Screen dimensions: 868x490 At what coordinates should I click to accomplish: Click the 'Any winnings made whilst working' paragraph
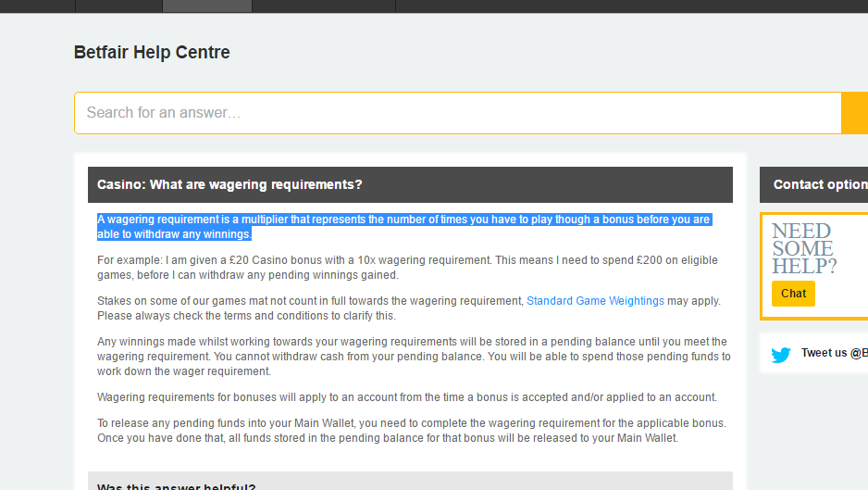pyautogui.click(x=413, y=357)
